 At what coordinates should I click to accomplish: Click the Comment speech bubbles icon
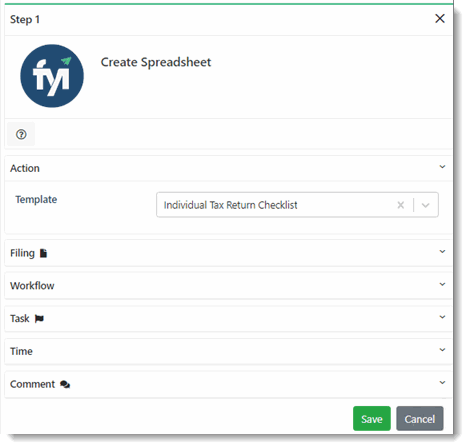point(65,384)
